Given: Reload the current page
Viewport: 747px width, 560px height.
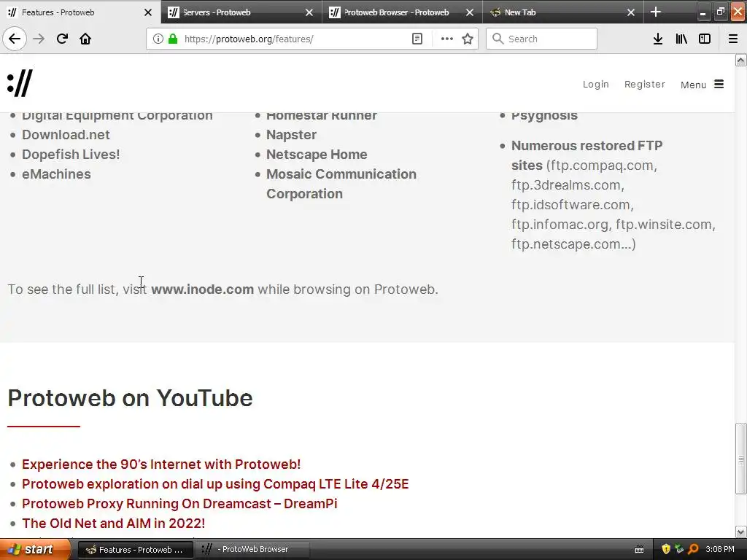Looking at the screenshot, I should coord(62,39).
